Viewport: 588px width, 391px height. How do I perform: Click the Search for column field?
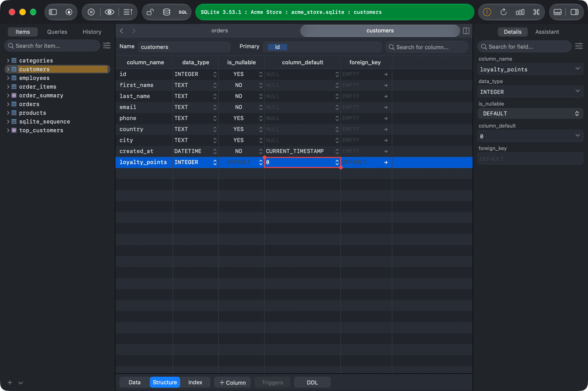427,47
